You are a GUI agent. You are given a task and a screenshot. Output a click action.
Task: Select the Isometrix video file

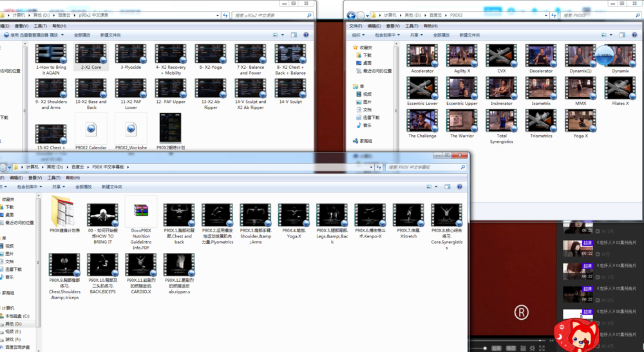pos(541,91)
